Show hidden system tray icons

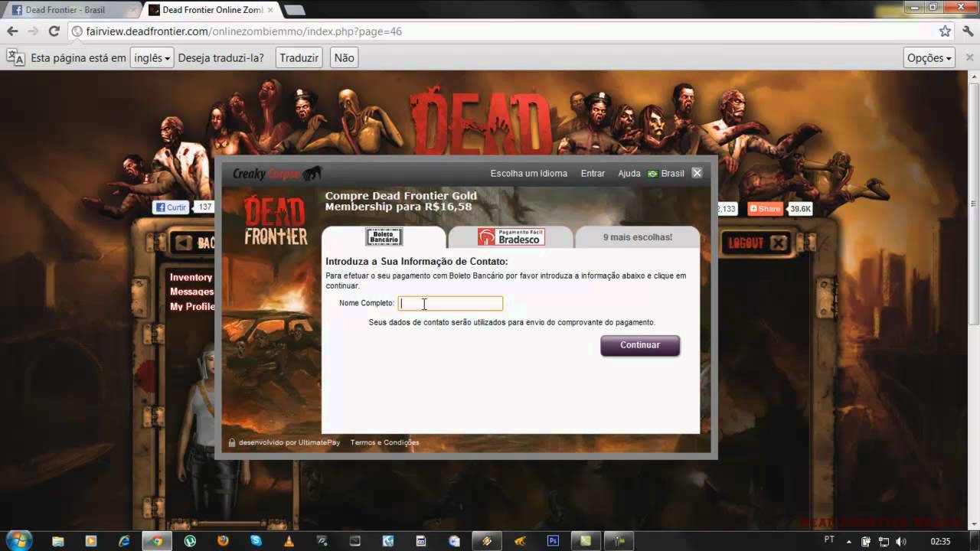coord(848,541)
